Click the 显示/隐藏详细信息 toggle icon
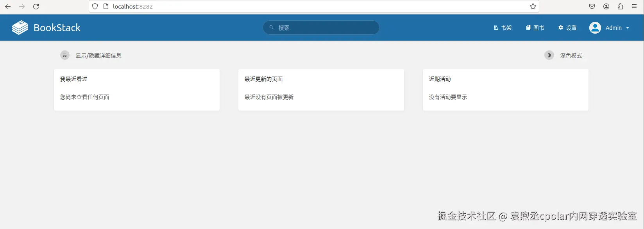Screen dimensions: 644x229 65,55
